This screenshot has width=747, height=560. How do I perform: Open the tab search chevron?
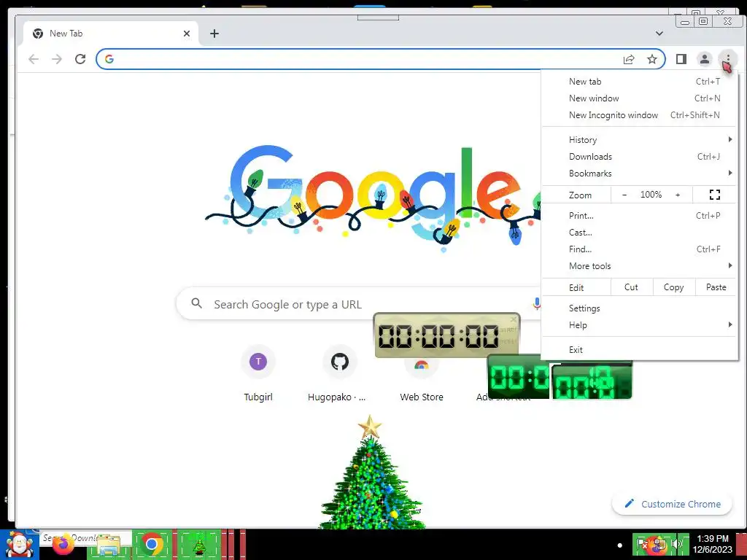(659, 34)
